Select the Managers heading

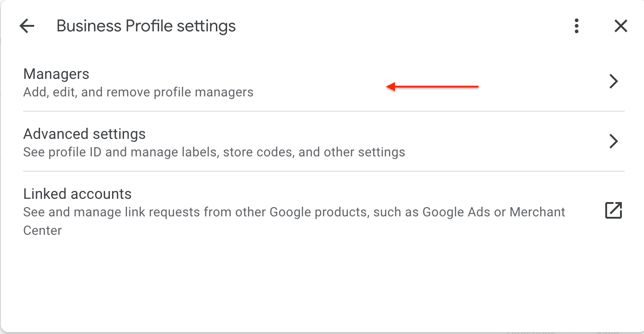coord(56,74)
